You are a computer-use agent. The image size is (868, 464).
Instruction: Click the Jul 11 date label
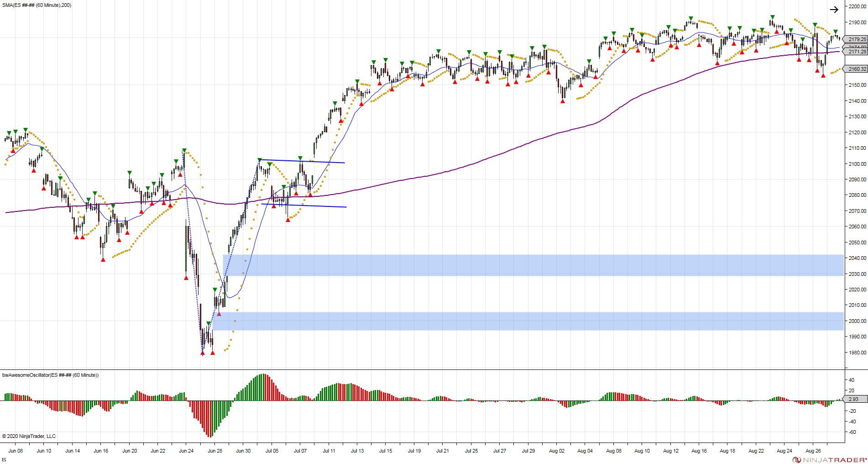[x=329, y=451]
